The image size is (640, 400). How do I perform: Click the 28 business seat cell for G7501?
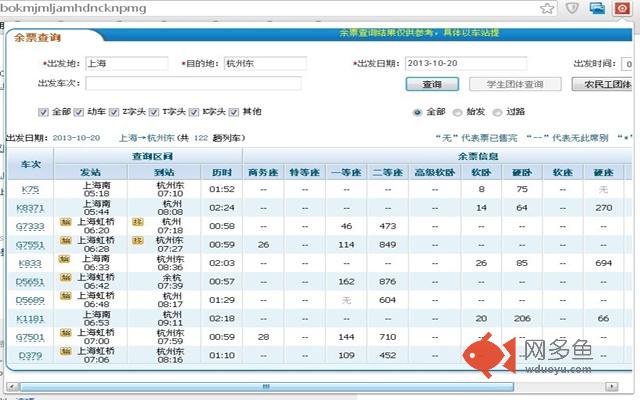(263, 337)
